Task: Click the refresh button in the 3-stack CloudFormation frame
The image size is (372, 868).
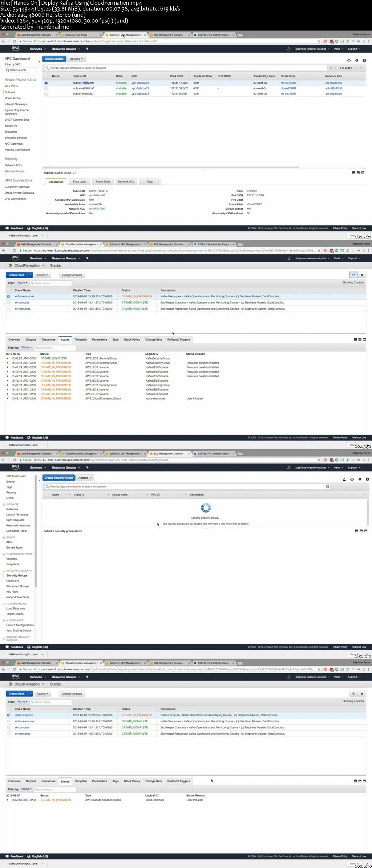Action: [353, 275]
